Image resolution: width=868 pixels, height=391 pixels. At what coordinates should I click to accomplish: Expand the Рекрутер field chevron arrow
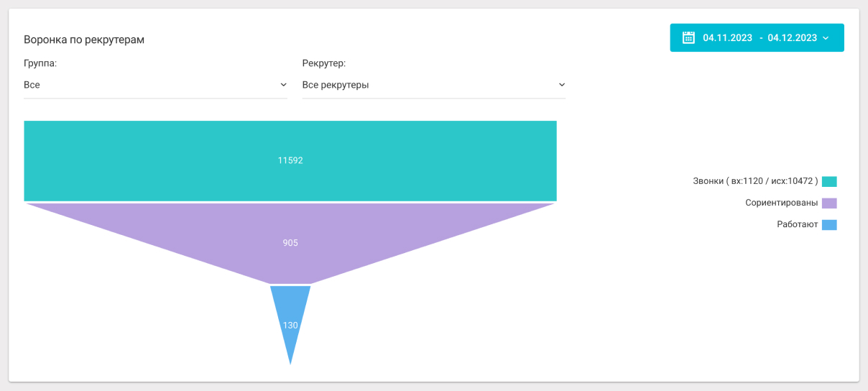coord(562,85)
